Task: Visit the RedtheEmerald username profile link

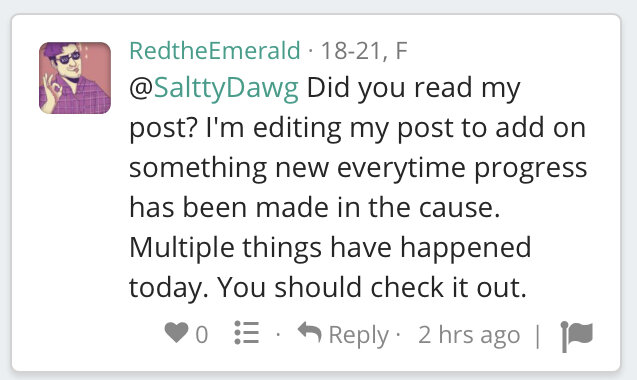Action: (x=215, y=51)
